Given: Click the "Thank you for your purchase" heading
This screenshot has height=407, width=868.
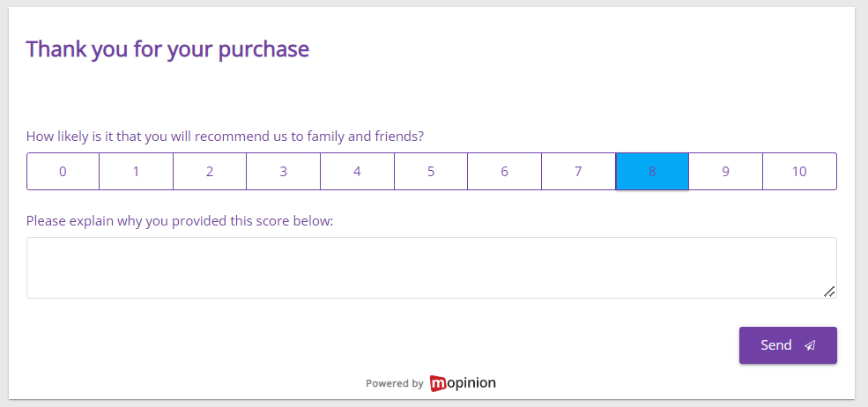Looking at the screenshot, I should 167,49.
